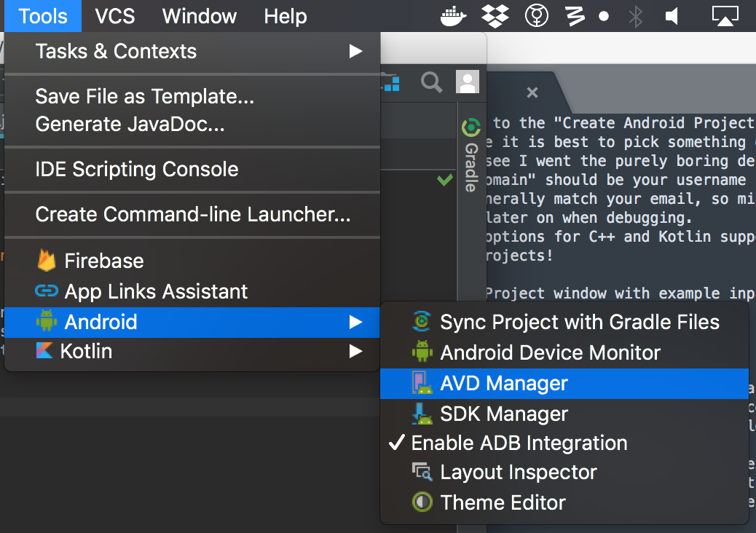Click the volume icon in menu bar
This screenshot has height=533, width=756.
pos(672,16)
